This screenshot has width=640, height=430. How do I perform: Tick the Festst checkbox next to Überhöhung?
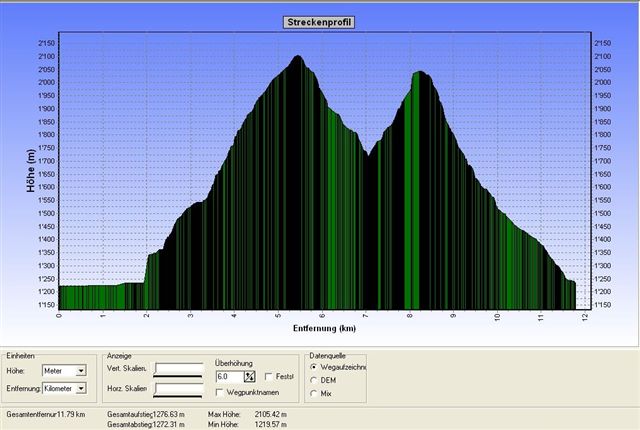(268, 376)
